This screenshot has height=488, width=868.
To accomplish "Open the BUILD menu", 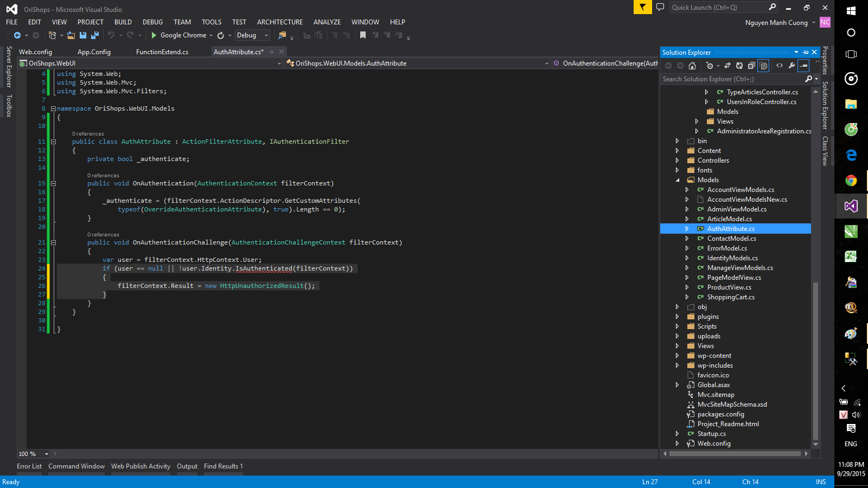I will coord(123,22).
